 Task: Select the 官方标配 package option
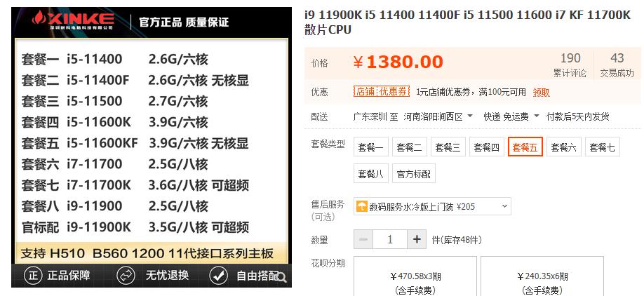(414, 173)
